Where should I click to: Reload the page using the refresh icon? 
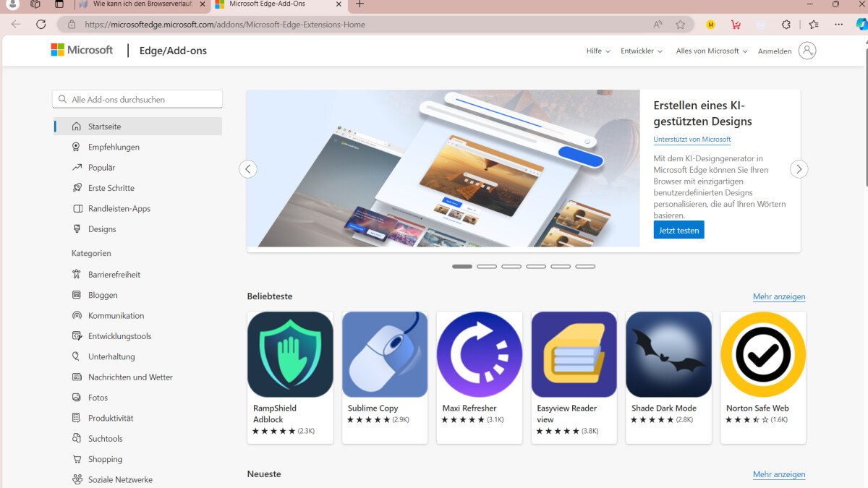[x=41, y=24]
